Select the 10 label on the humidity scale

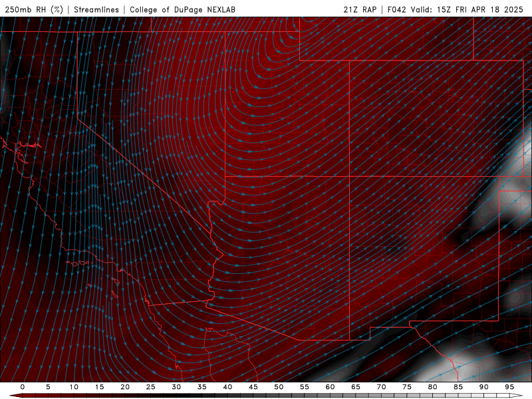click(74, 387)
